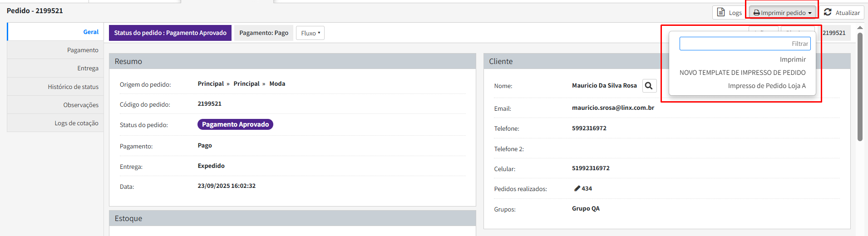Click the Atualizar refresh arrows icon
868x236 pixels.
(828, 12)
